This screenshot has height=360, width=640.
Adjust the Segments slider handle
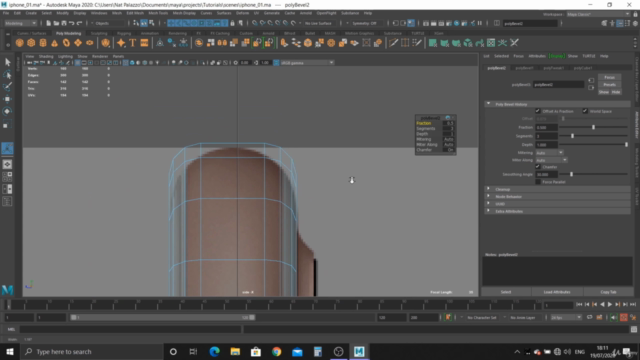tap(572, 136)
